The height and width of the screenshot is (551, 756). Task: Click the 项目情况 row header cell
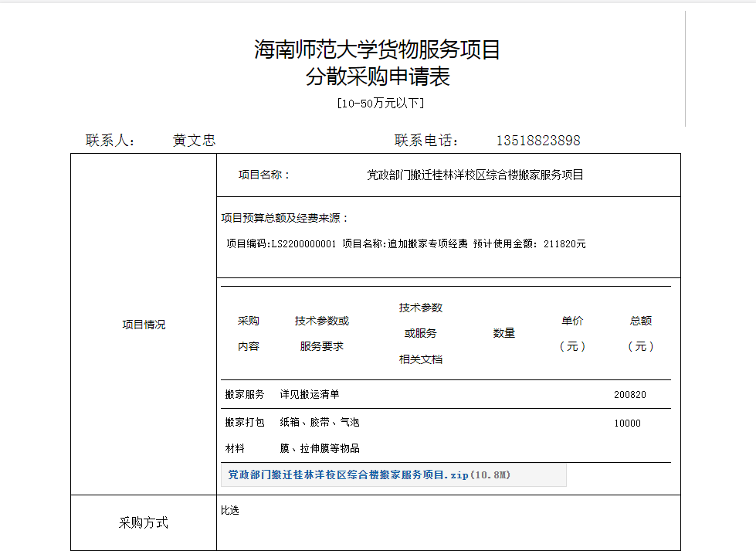point(144,325)
